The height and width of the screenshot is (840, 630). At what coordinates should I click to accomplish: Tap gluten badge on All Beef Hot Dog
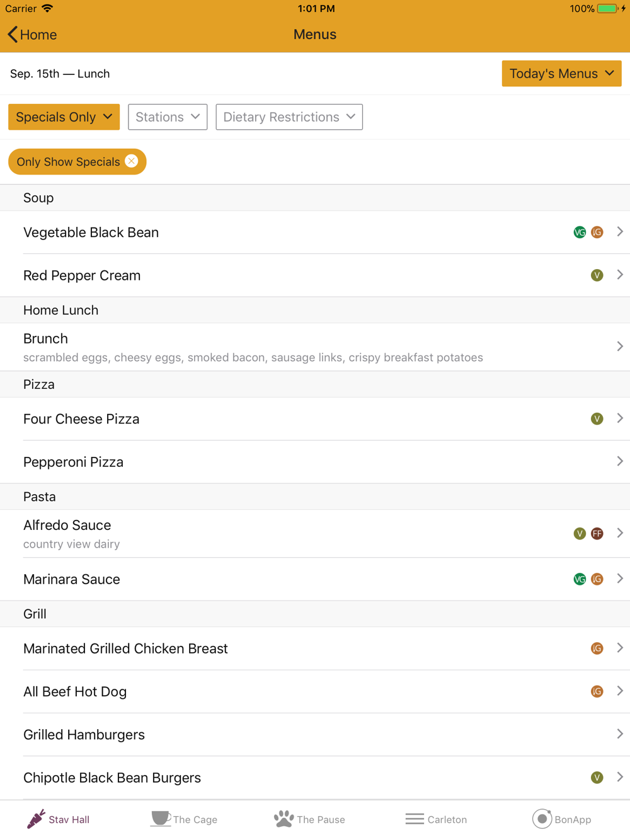597,691
